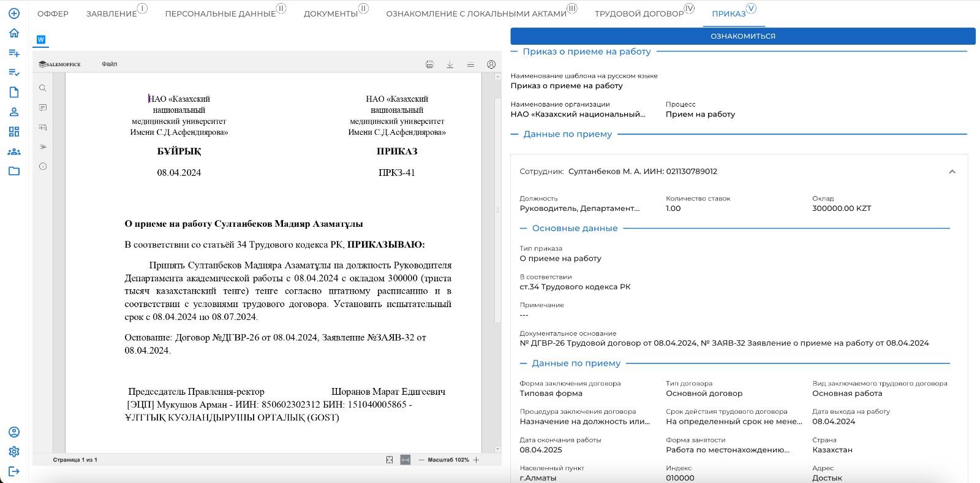Print the document from the viewer toolbar
The width and height of the screenshot is (980, 483).
(x=429, y=64)
